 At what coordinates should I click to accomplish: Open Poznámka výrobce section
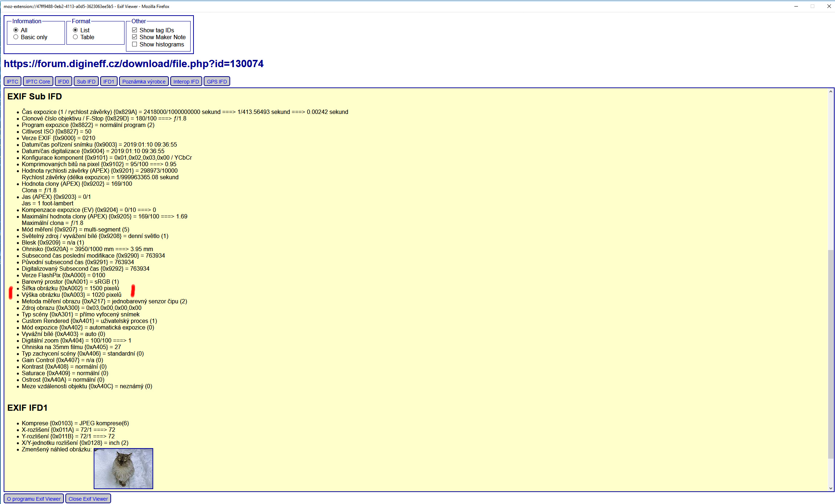click(x=144, y=82)
